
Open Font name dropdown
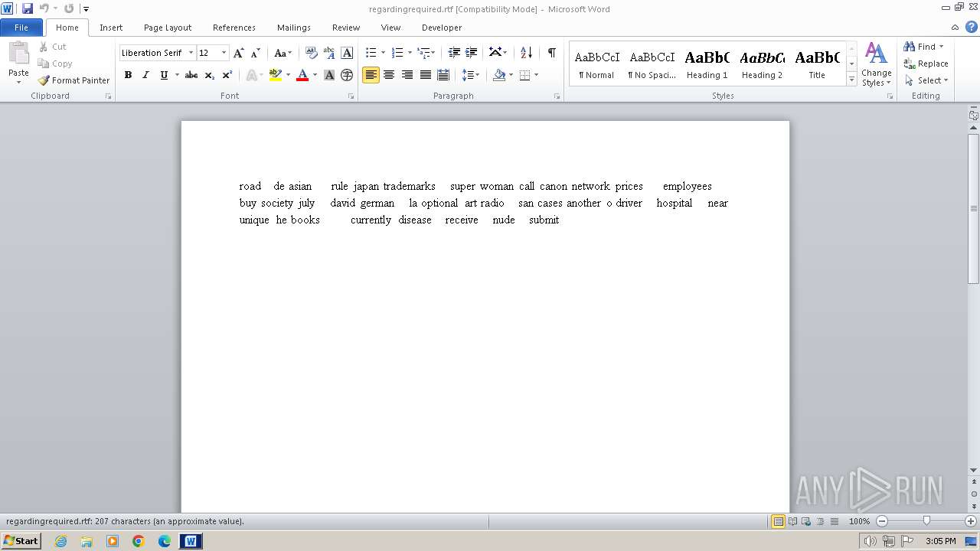191,53
